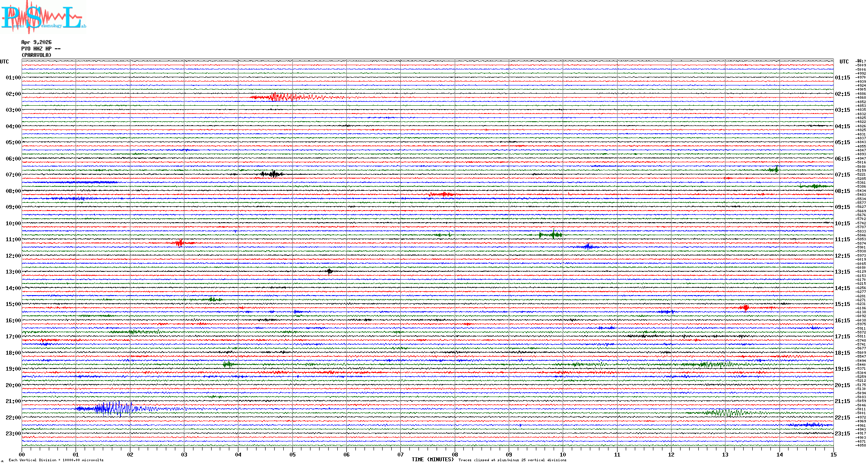Click the 12:00 hour label on the left axis
Screen dimensions: 868x466
[13, 256]
